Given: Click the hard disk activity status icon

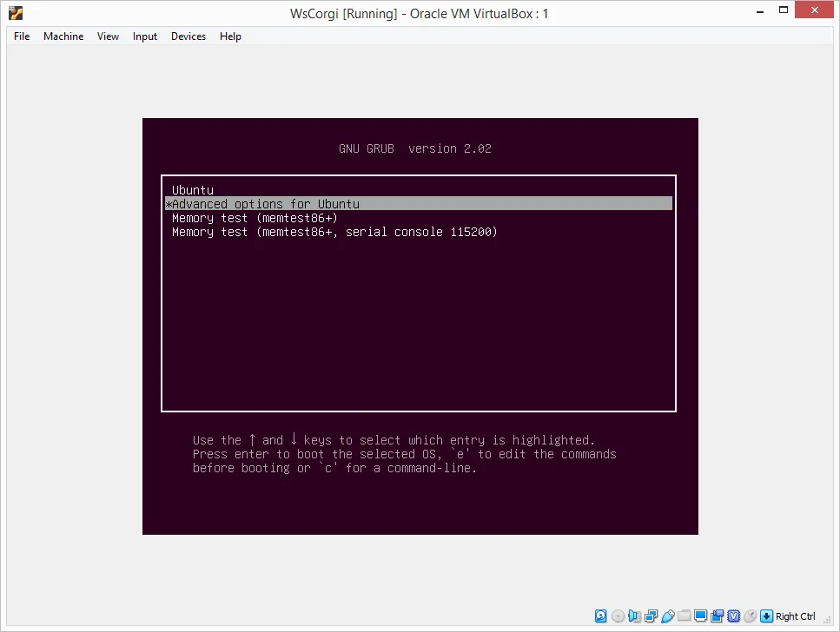Looking at the screenshot, I should (x=600, y=616).
